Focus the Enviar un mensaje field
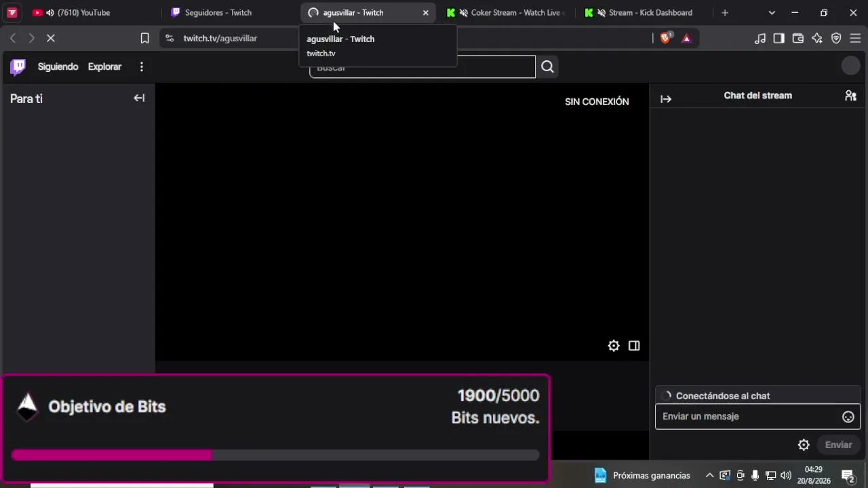 coord(757,416)
